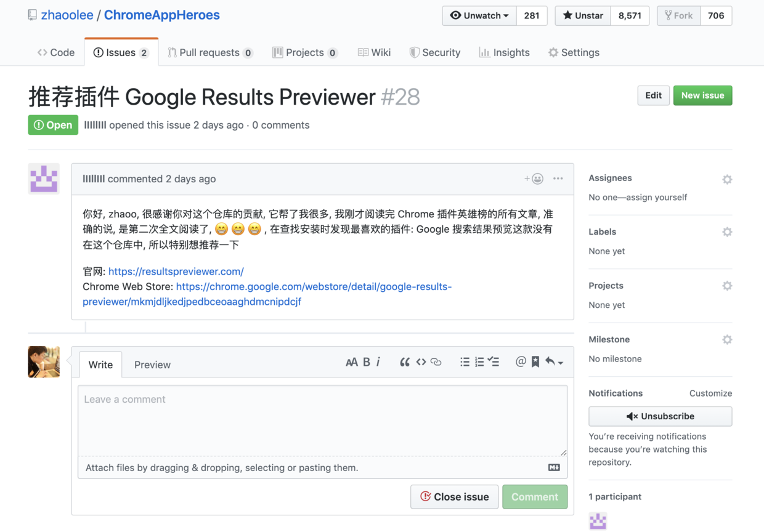Open Projects settings gear in sidebar
764x532 pixels.
coord(727,286)
